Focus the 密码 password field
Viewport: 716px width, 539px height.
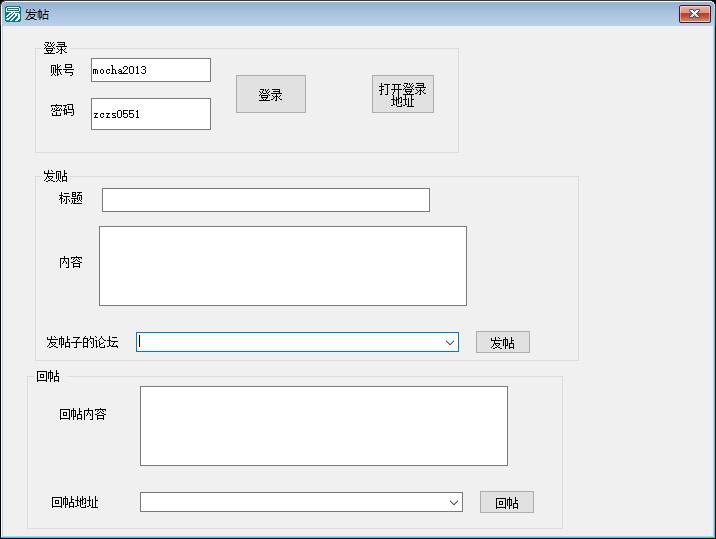(x=150, y=114)
